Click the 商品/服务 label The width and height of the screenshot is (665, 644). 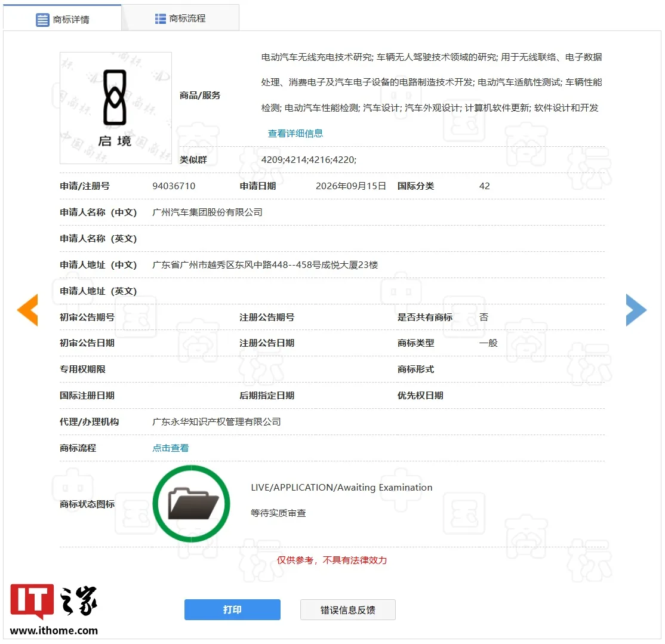pyautogui.click(x=200, y=95)
